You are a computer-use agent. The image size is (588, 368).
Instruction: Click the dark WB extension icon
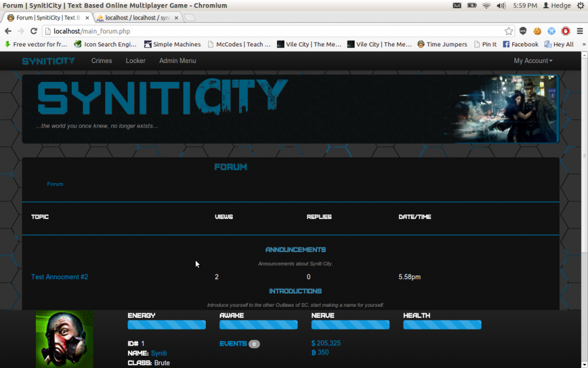[523, 31]
